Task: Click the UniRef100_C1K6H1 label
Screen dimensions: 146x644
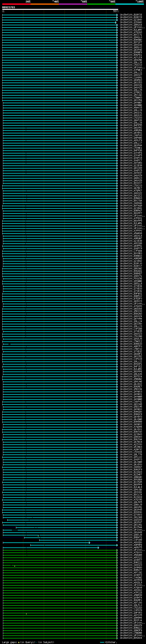Action: 131,77
